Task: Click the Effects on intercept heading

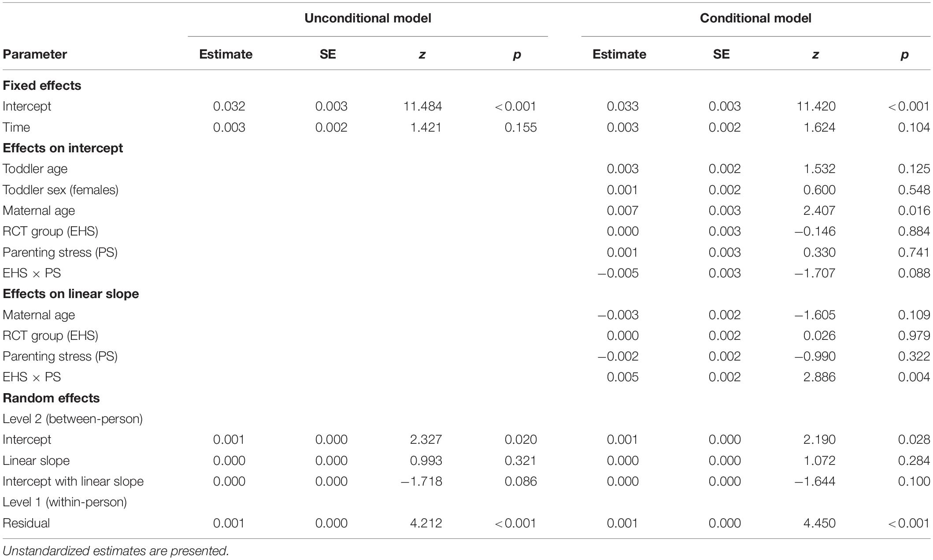Action: click(x=63, y=148)
